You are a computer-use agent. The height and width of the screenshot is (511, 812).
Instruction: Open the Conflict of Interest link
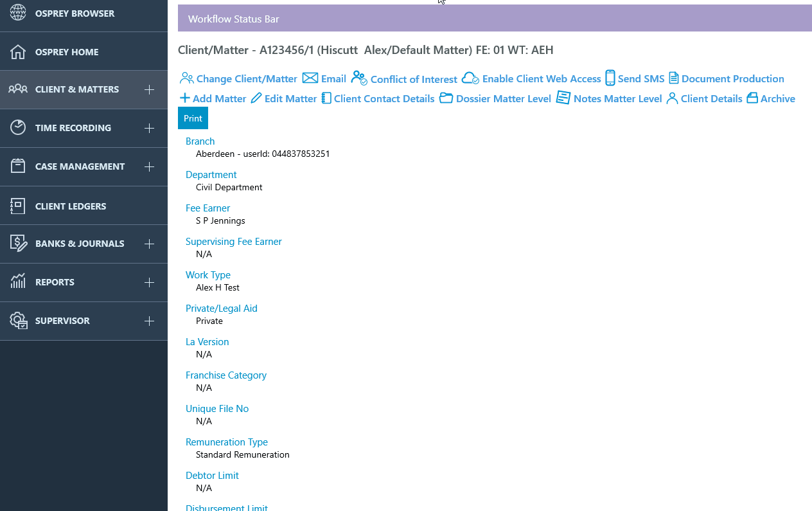pyautogui.click(x=413, y=80)
